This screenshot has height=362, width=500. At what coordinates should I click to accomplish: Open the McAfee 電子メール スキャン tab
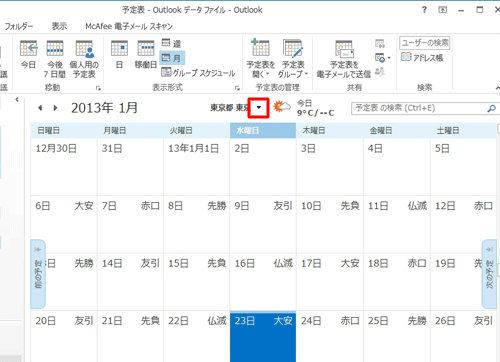[x=129, y=26]
